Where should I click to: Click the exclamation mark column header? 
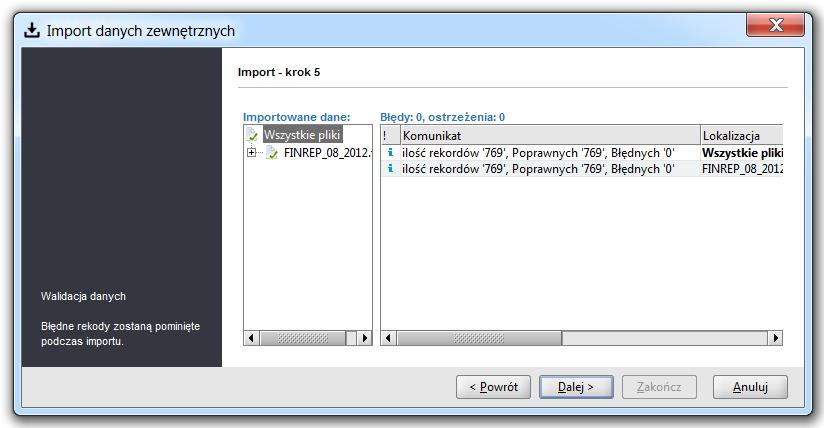tap(390, 135)
